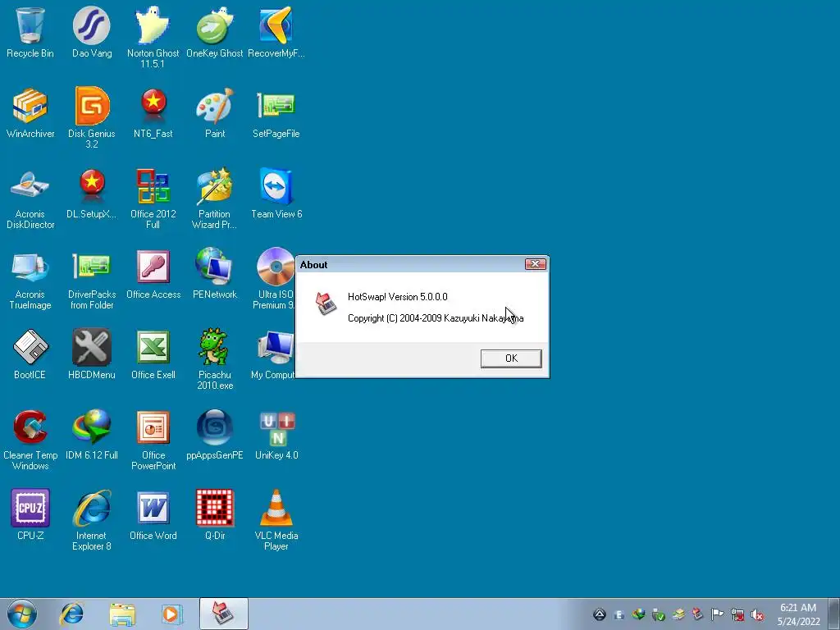Select the Internet Explorer 8 desktop icon

pos(92,519)
